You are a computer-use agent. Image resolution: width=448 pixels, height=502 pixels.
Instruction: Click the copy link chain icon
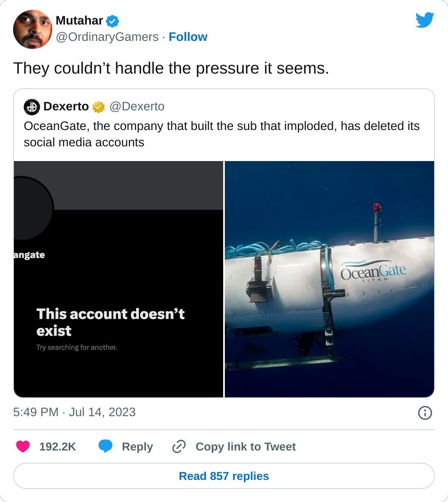click(179, 446)
